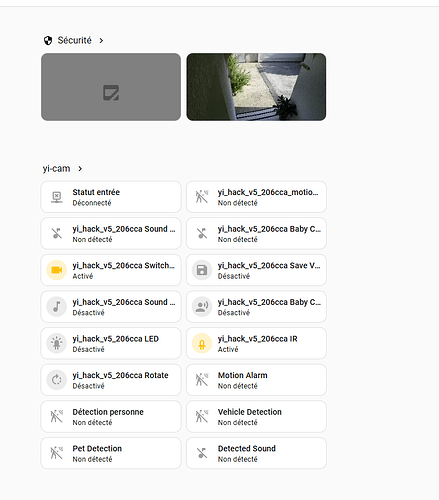Click Activé status under the Switch tile
The height and width of the screenshot is (500, 439).
83,276
